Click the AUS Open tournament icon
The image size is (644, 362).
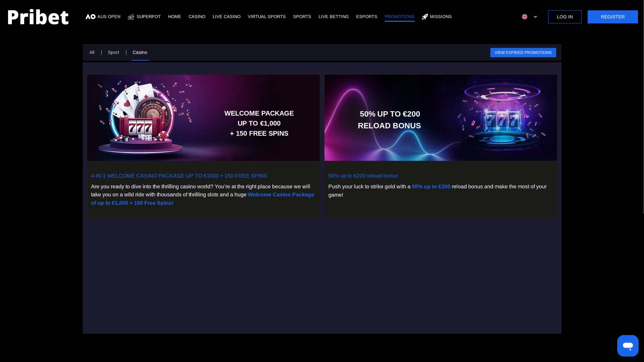(x=90, y=16)
